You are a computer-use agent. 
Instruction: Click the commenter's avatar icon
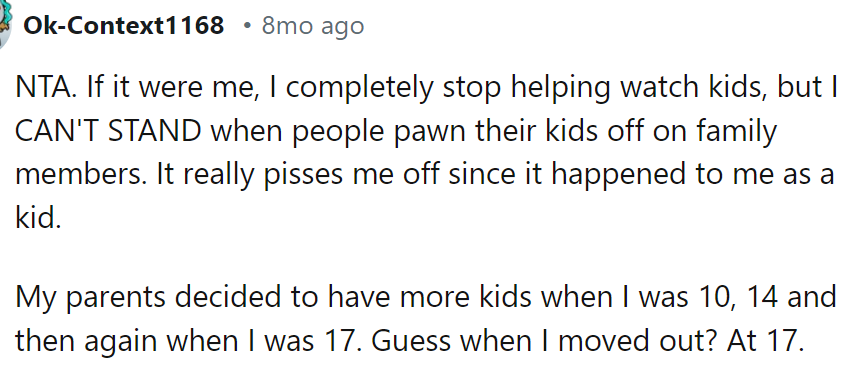[x=5, y=23]
